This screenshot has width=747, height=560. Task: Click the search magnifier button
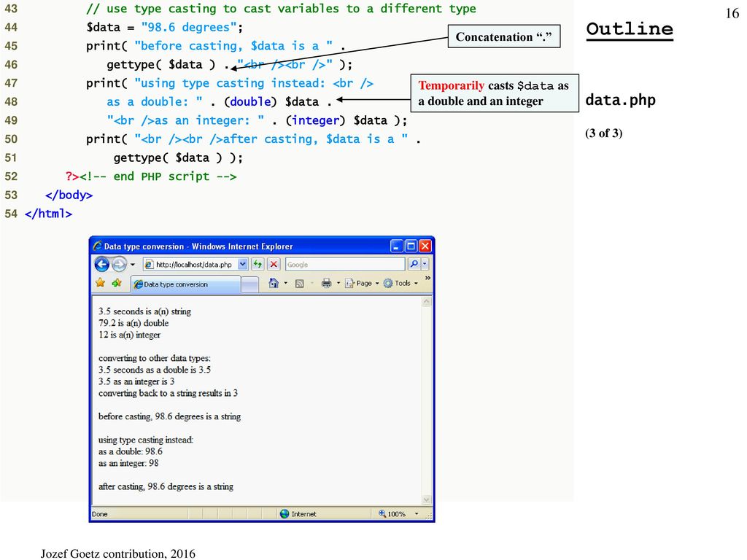point(414,265)
